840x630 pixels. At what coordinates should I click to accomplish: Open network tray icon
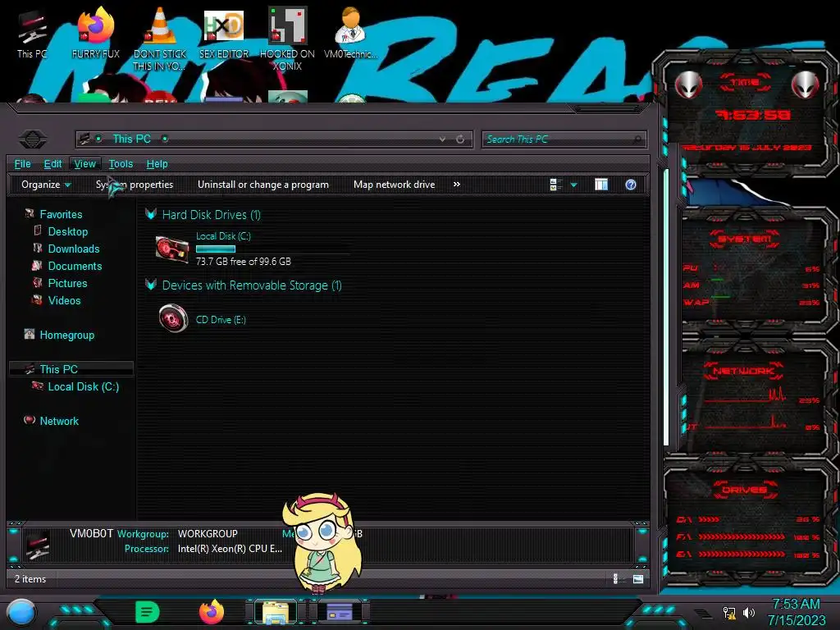pyautogui.click(x=728, y=613)
